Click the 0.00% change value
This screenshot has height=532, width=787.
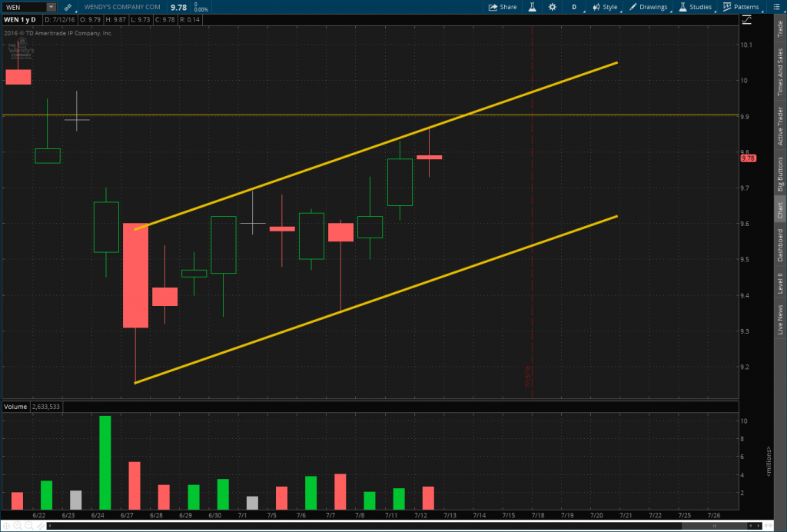(x=201, y=9)
